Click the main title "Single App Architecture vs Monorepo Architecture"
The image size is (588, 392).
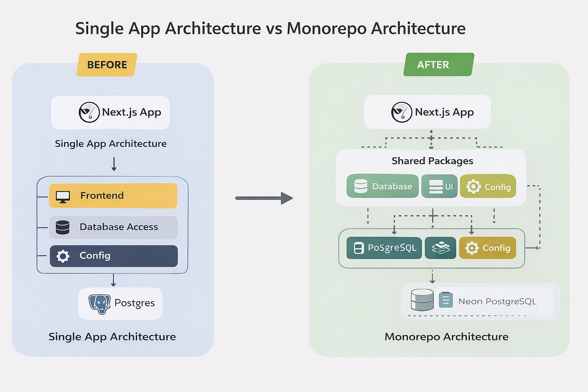(270, 28)
